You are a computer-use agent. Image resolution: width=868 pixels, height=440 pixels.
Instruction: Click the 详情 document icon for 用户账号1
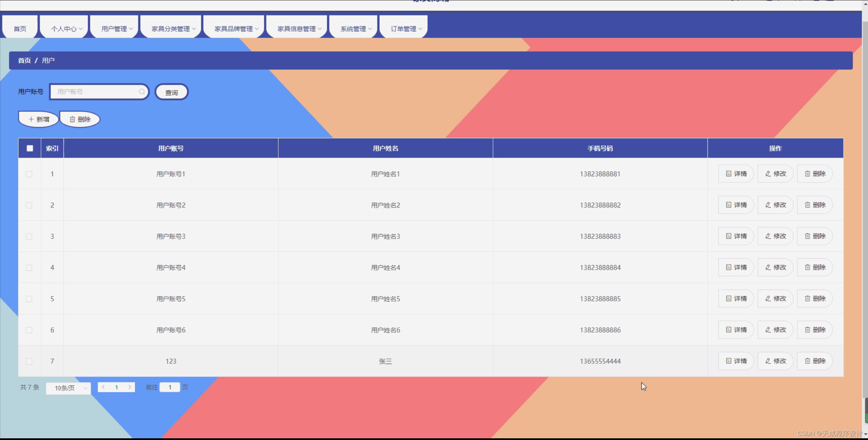pyautogui.click(x=729, y=174)
